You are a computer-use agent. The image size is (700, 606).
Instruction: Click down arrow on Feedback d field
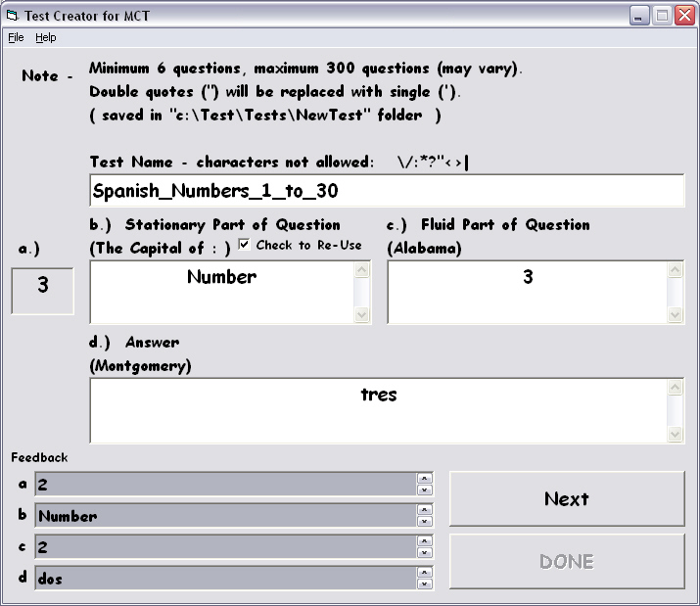[425, 583]
